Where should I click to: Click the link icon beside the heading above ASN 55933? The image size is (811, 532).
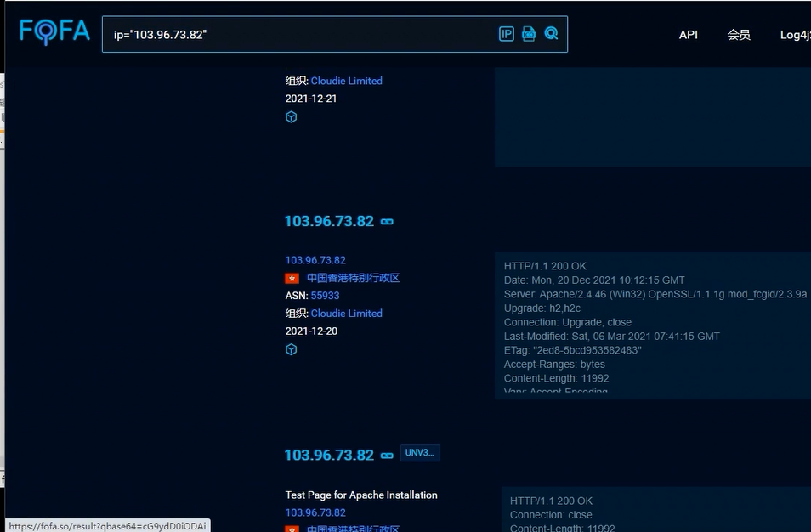point(387,222)
